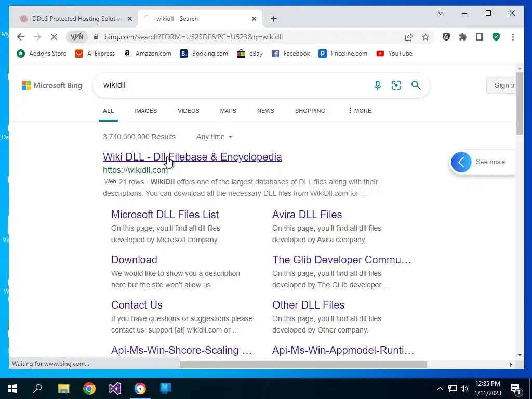Open the Amazon.com bookmark
The image size is (532, 399).
pyautogui.click(x=148, y=54)
